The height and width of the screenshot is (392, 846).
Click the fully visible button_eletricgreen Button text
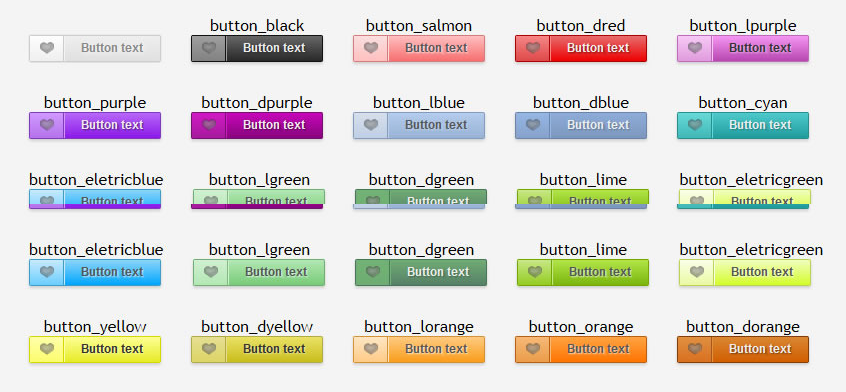coord(762,272)
